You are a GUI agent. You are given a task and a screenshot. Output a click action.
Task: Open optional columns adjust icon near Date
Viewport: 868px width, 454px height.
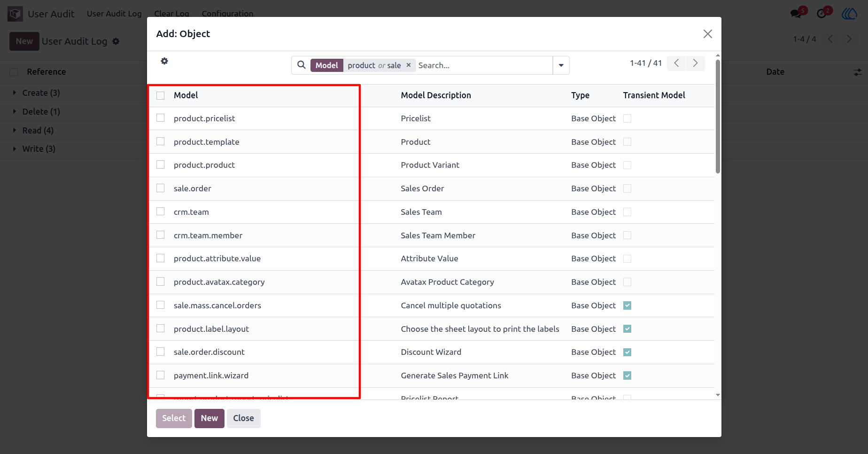(x=858, y=72)
